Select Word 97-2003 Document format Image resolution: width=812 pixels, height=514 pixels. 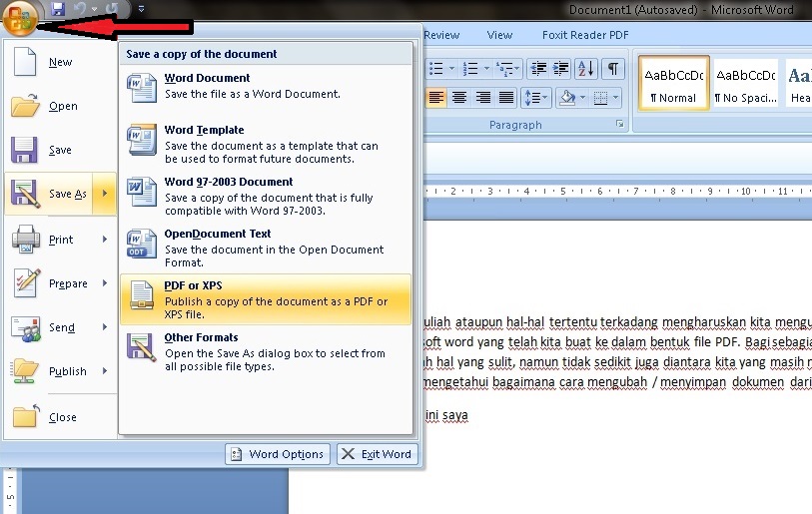coord(266,196)
